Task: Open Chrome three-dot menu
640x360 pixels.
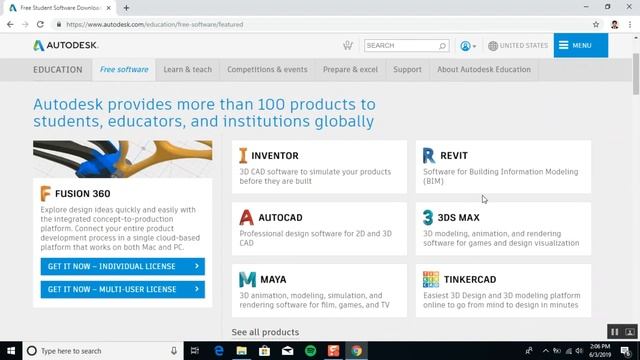Action: 630,24
